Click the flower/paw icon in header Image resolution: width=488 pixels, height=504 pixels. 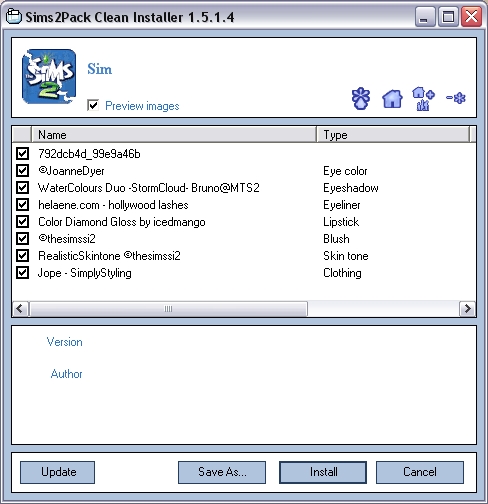tap(361, 98)
